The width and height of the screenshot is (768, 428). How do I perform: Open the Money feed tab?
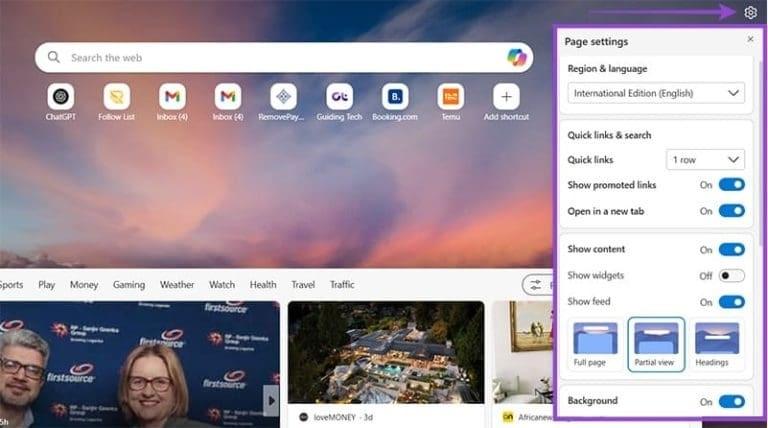[x=84, y=285]
